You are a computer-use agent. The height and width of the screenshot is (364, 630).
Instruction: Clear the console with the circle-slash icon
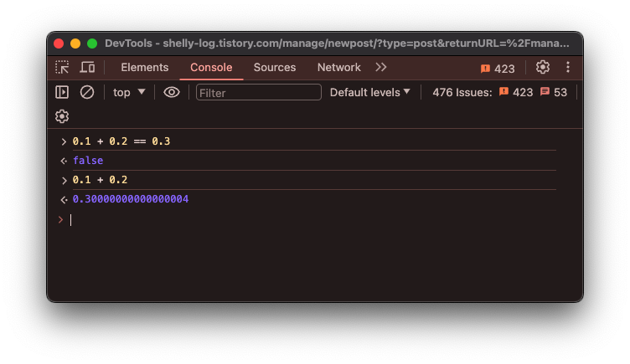coord(87,92)
